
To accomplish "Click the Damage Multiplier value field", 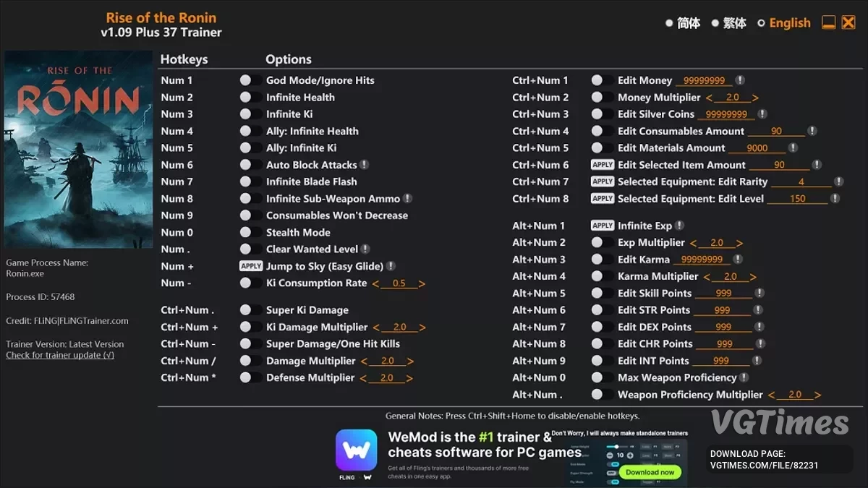I will point(387,361).
